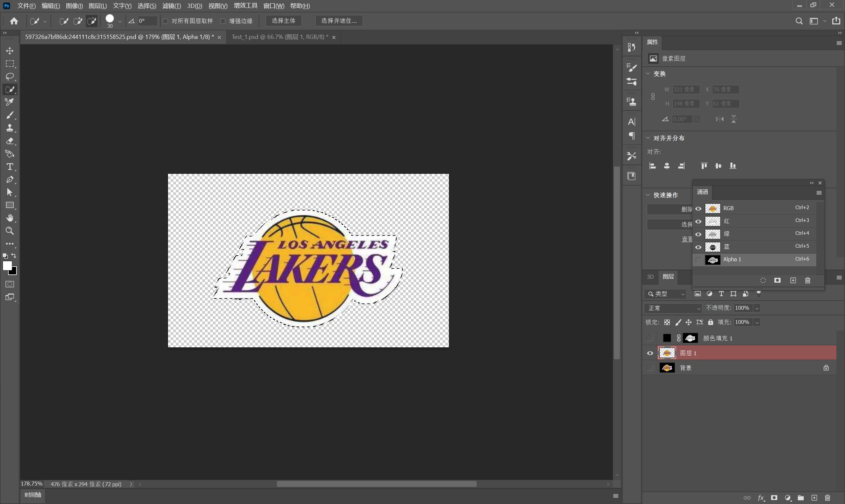Show the Alpha 1 channel
Screen dimensions: 845x504
tap(698, 260)
